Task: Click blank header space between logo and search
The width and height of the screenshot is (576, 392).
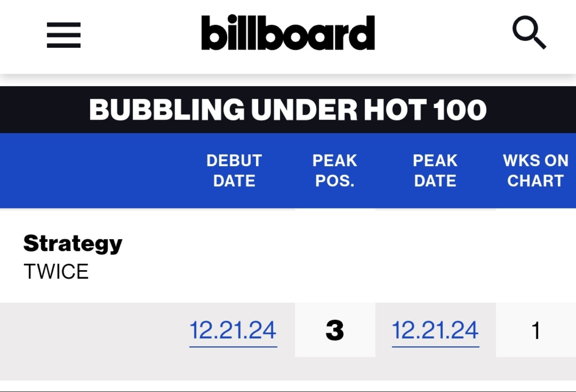Action: click(442, 35)
